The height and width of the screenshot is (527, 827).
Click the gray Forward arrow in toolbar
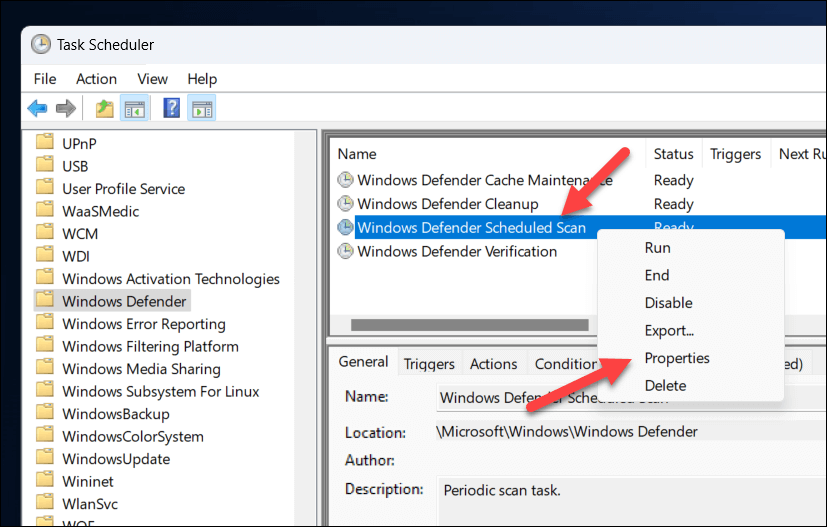point(66,108)
